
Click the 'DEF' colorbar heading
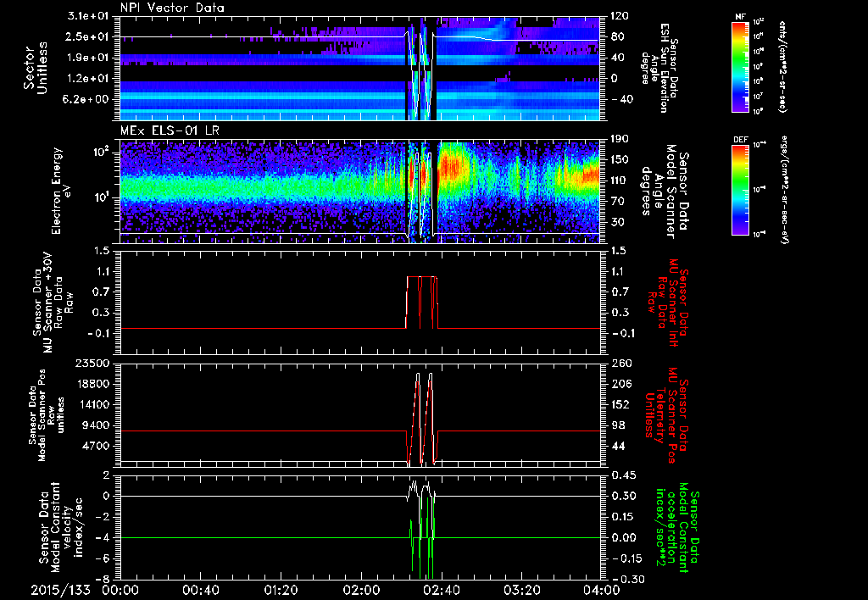coord(740,140)
